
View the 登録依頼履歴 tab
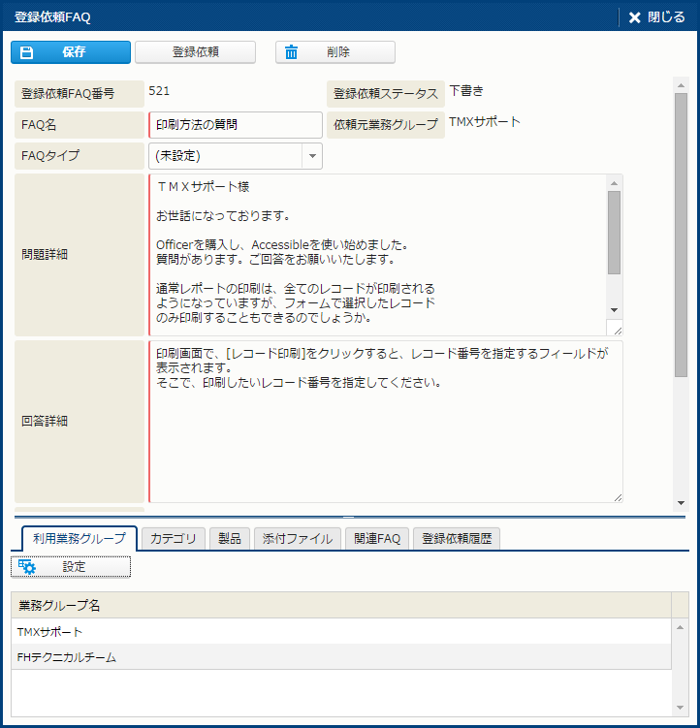tap(456, 539)
